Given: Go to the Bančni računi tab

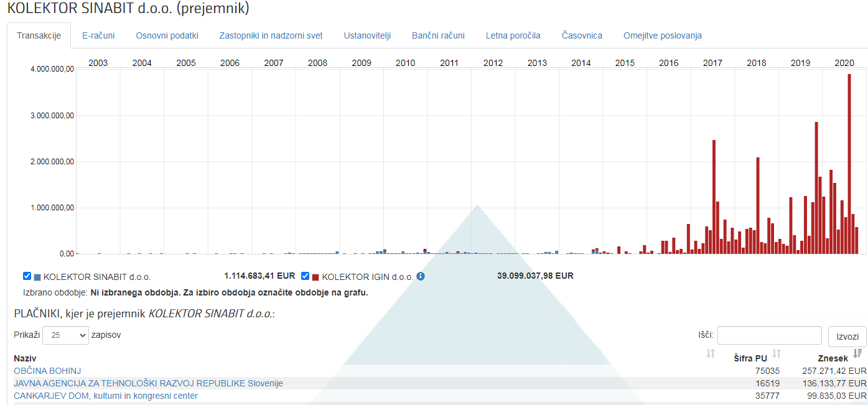Looking at the screenshot, I should click(x=438, y=35).
